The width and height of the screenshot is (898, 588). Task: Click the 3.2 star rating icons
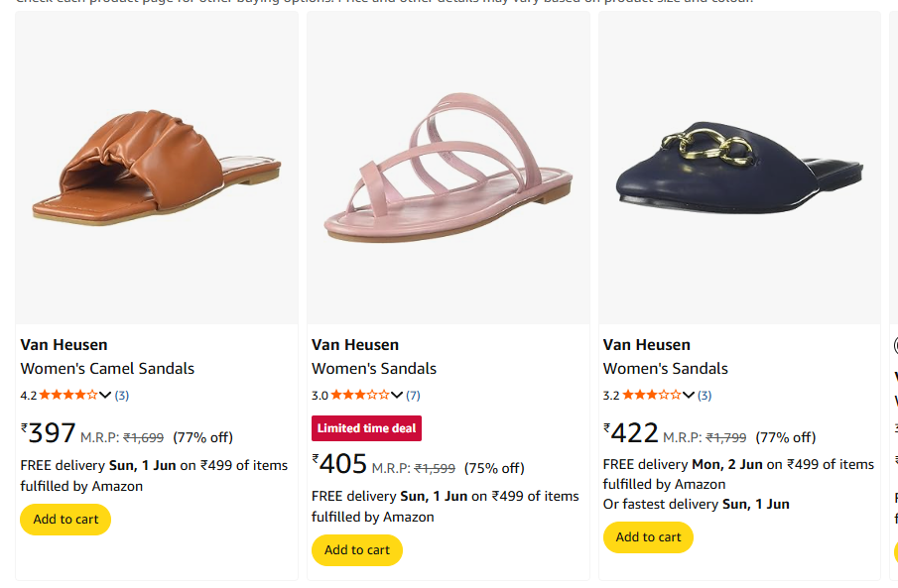[x=652, y=395]
